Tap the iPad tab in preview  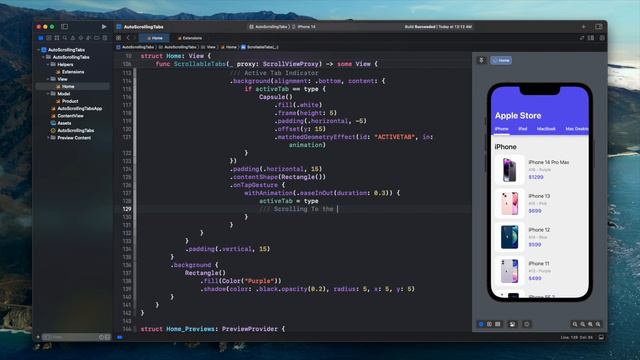[x=522, y=129]
